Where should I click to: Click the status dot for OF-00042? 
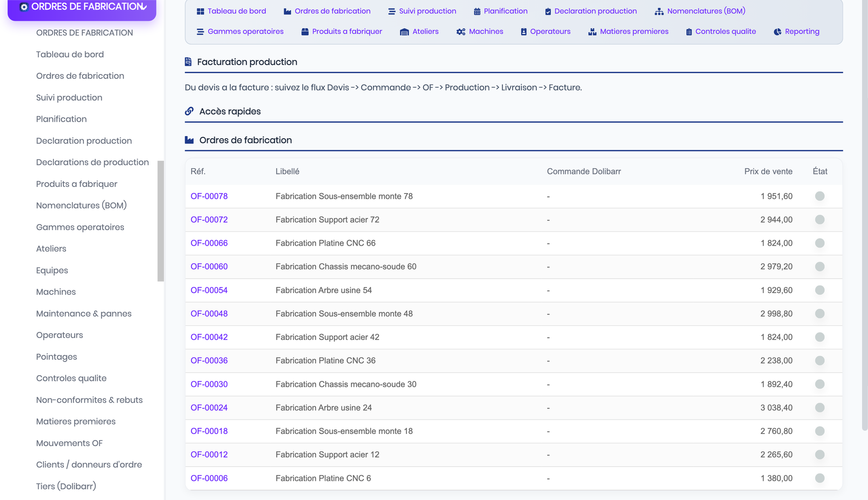[819, 337]
